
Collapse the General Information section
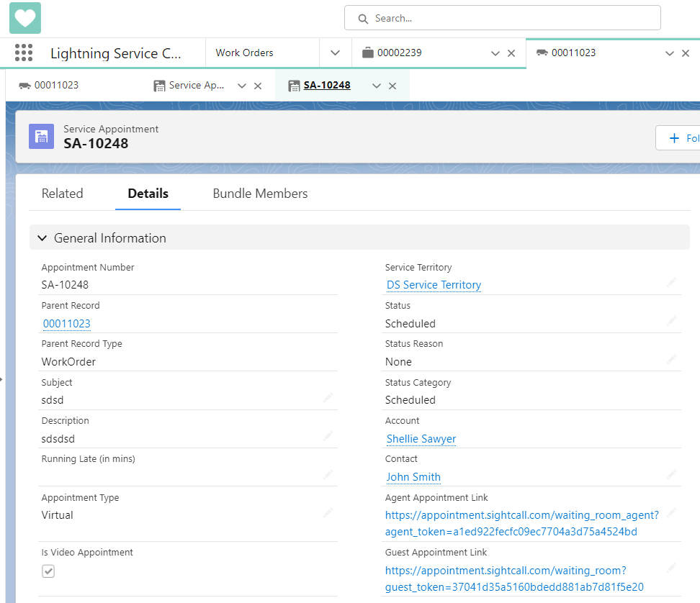point(42,238)
